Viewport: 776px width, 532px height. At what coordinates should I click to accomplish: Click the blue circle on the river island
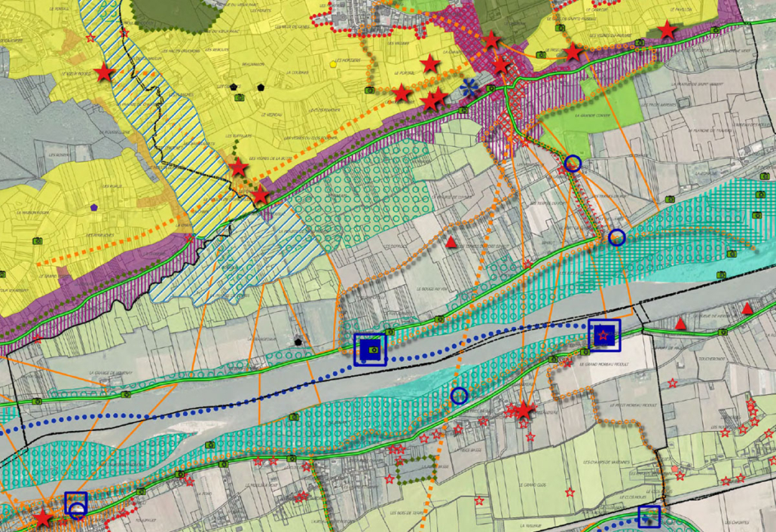click(x=459, y=396)
